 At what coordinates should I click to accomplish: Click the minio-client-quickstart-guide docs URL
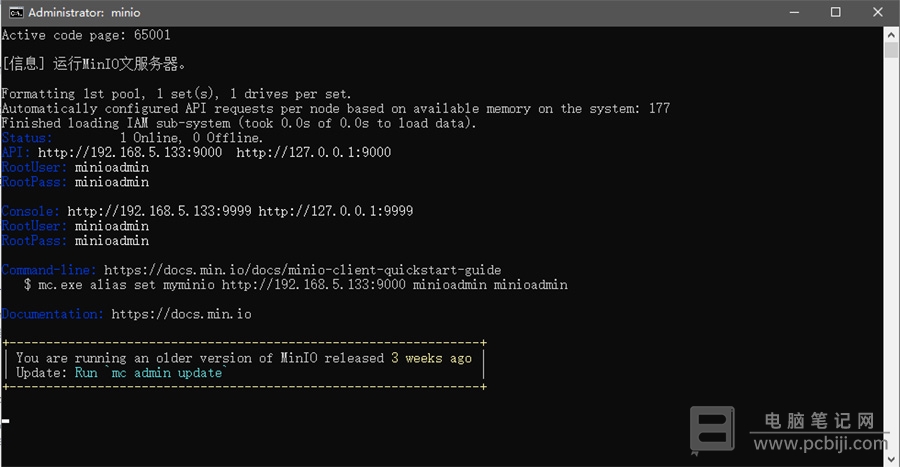point(302,270)
